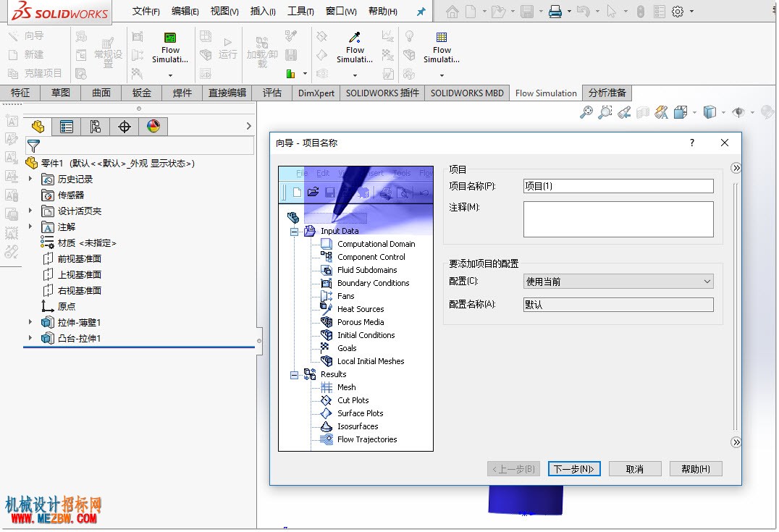Expand the 凸台-拉伸1 feature node
Screen dimensions: 779x532
[x=30, y=338]
